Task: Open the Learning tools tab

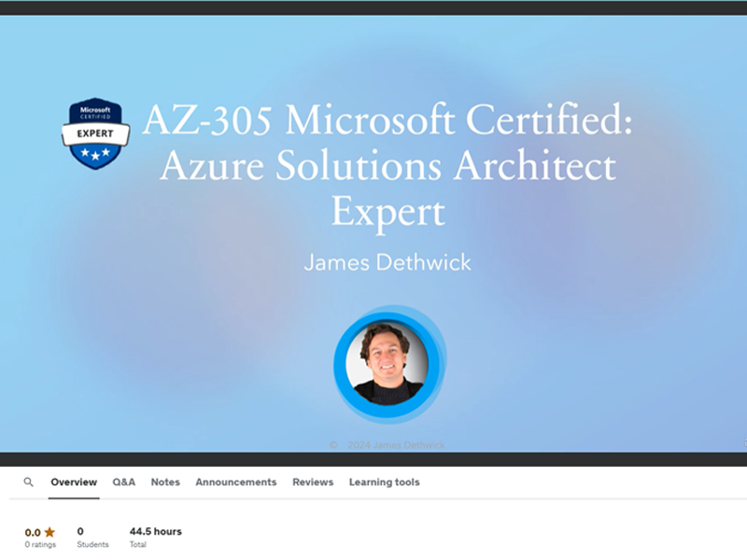Action: [384, 483]
